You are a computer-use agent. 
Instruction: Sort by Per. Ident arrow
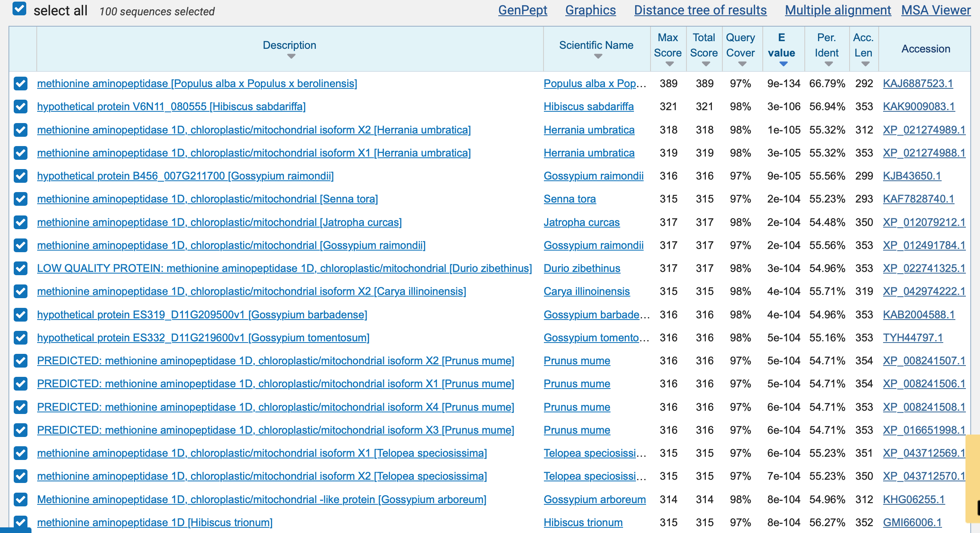pos(829,64)
